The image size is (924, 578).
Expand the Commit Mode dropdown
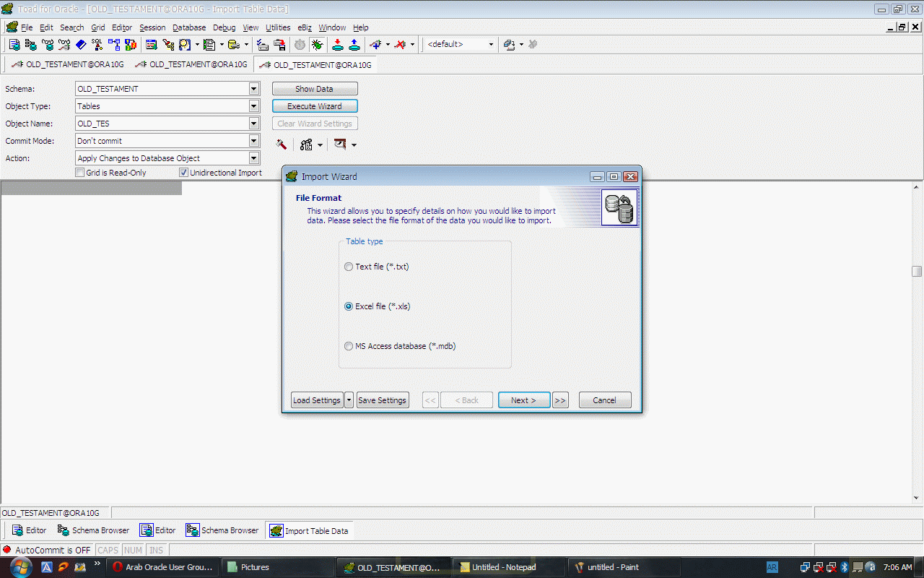pos(253,141)
